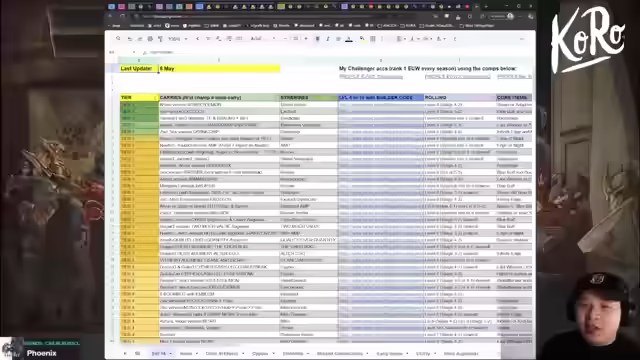
Task: Select the active Set 14 sheet tab
Action: (x=159, y=353)
